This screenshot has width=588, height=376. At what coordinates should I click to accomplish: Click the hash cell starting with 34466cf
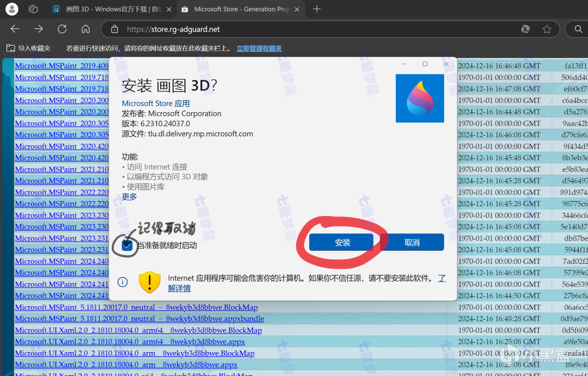[x=575, y=215]
